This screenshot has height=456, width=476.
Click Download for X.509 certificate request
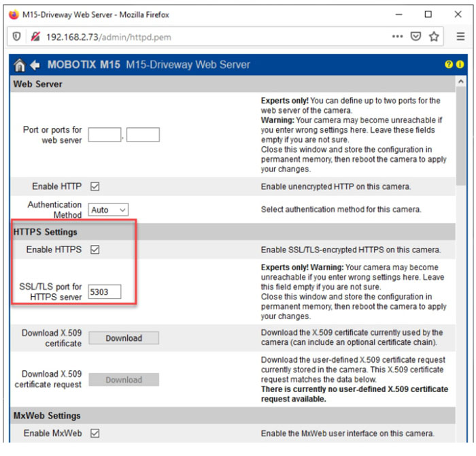point(124,380)
